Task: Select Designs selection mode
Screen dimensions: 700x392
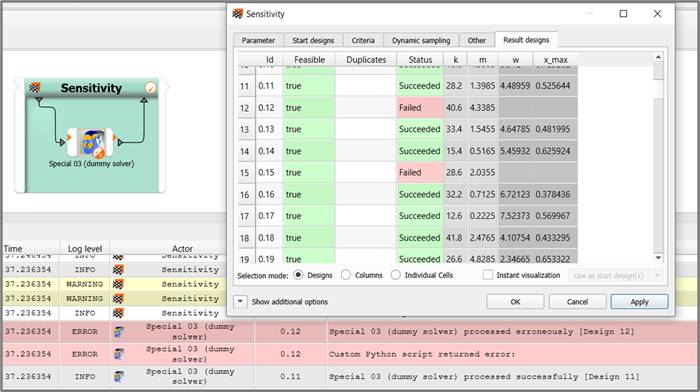Action: click(298, 275)
